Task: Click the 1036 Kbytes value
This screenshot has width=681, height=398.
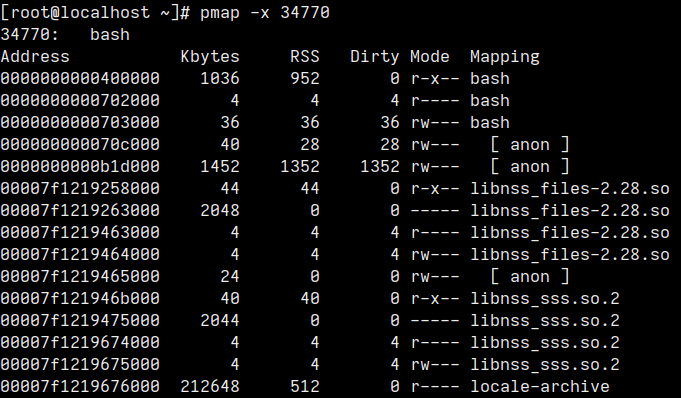Action: click(x=220, y=79)
